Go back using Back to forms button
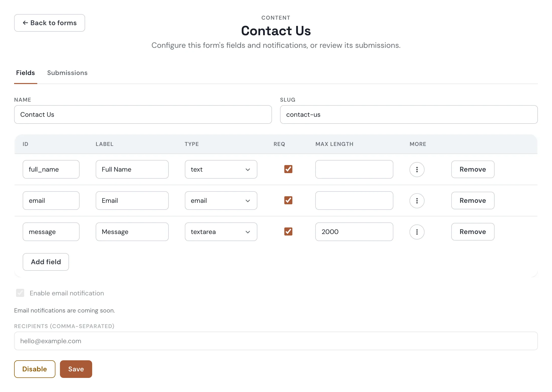The image size is (552, 392). click(x=50, y=23)
